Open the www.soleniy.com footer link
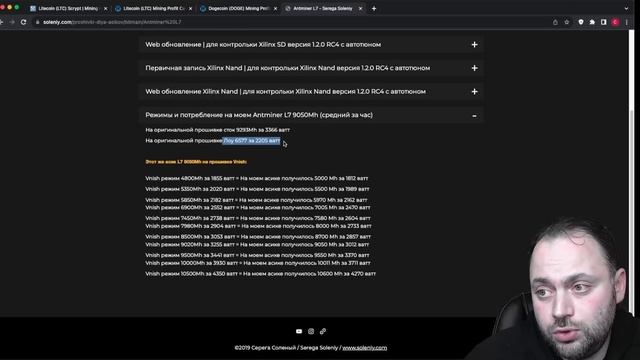 [364, 348]
